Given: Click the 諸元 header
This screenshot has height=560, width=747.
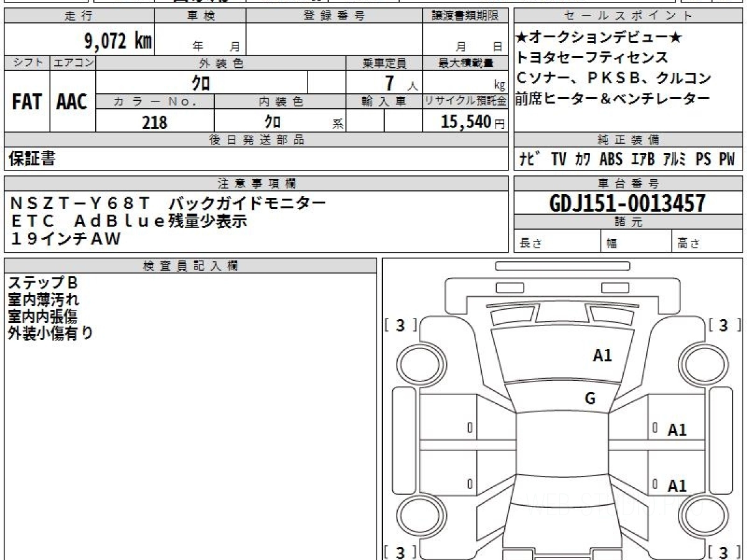Looking at the screenshot, I should (x=628, y=222).
